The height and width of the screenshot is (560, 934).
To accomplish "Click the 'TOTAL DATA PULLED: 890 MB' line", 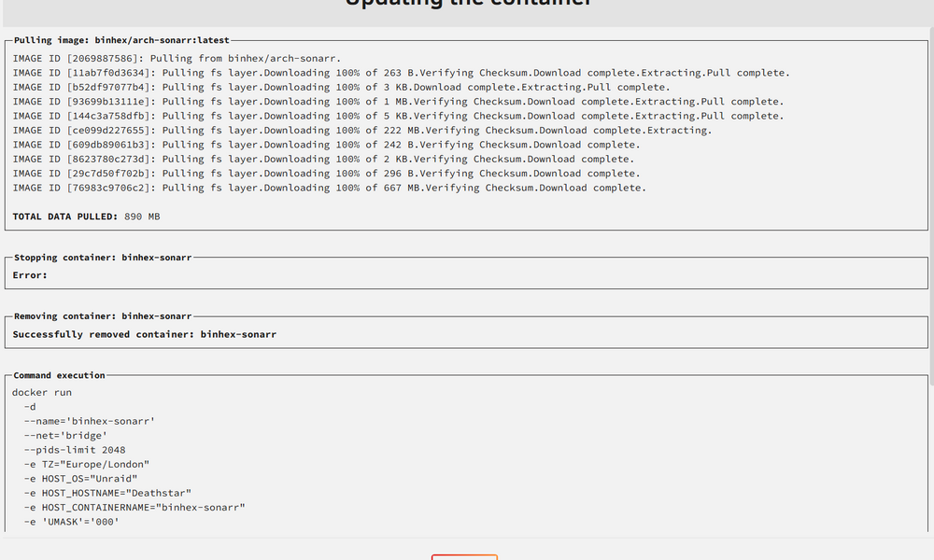I will pyautogui.click(x=86, y=217).
